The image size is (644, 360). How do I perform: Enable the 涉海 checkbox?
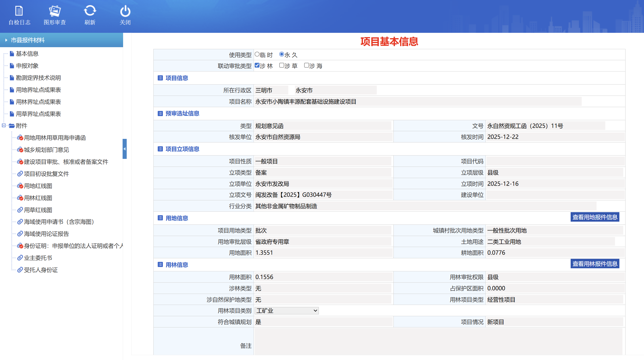[306, 65]
